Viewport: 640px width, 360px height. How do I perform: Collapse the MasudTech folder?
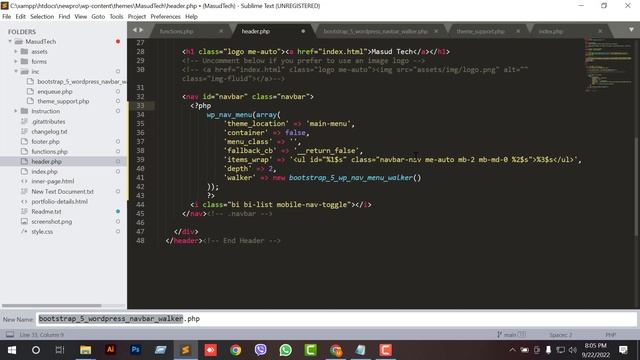pyautogui.click(x=10, y=42)
